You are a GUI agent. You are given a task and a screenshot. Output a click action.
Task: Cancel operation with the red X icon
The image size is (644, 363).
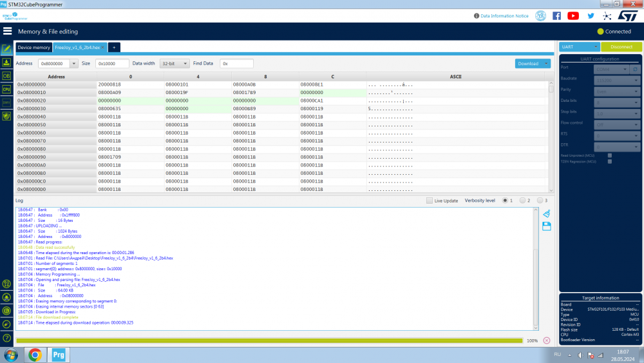point(546,340)
